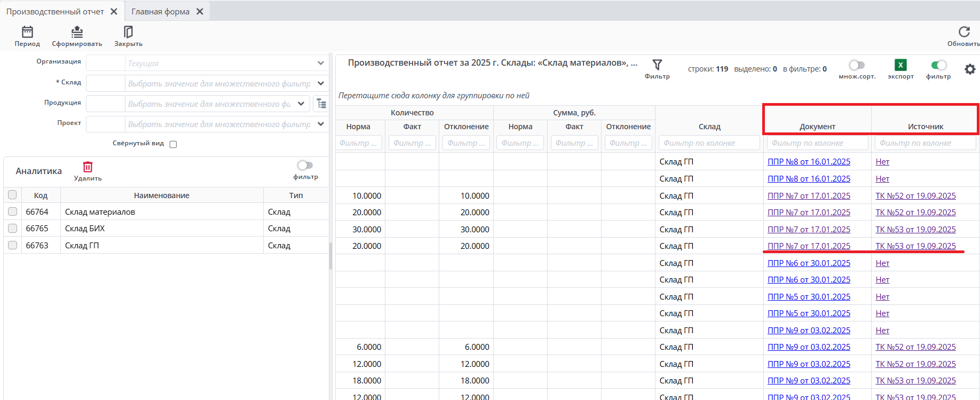The image size is (980, 400).
Task: Click Документ column filter field
Action: pos(817,143)
